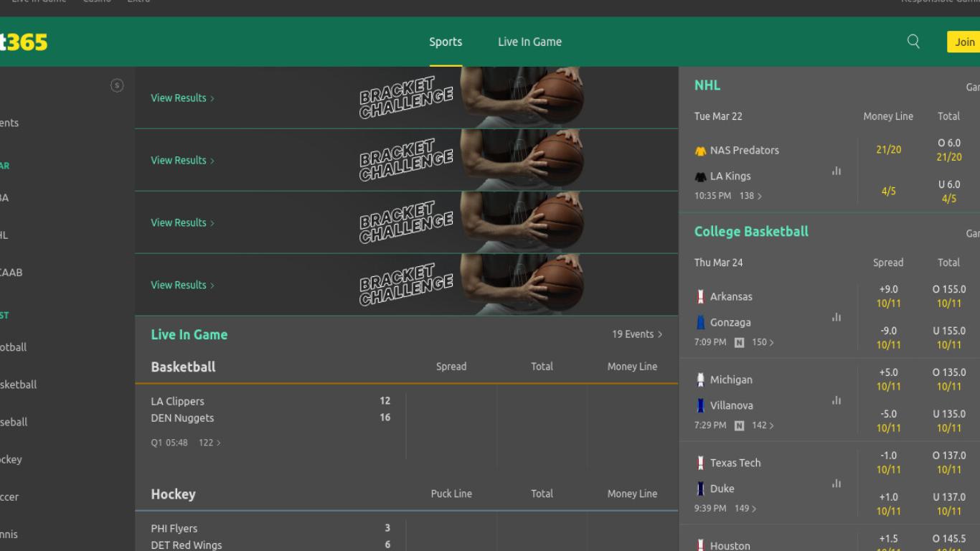Select Over 135.0 total for Michigan game

coord(948,380)
